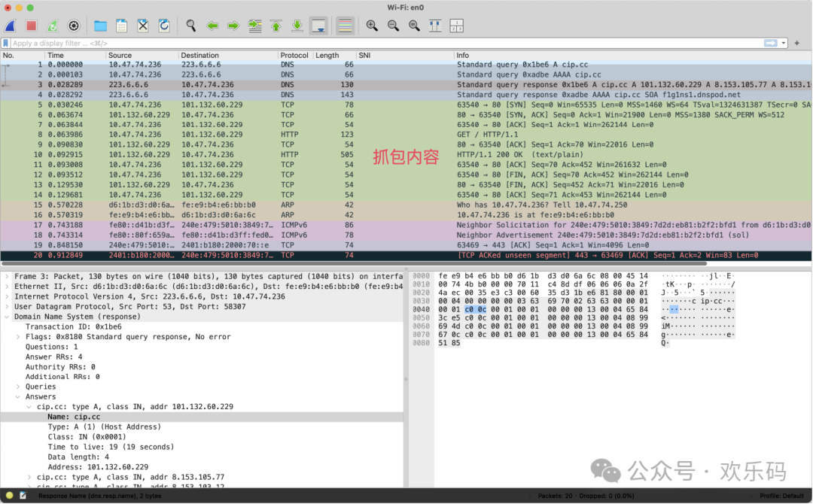Click the find packet magnifier icon
The image size is (813, 504).
[191, 26]
